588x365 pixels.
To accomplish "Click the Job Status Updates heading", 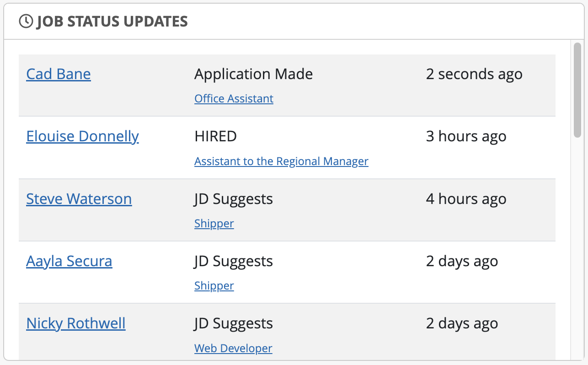I will tap(112, 21).
